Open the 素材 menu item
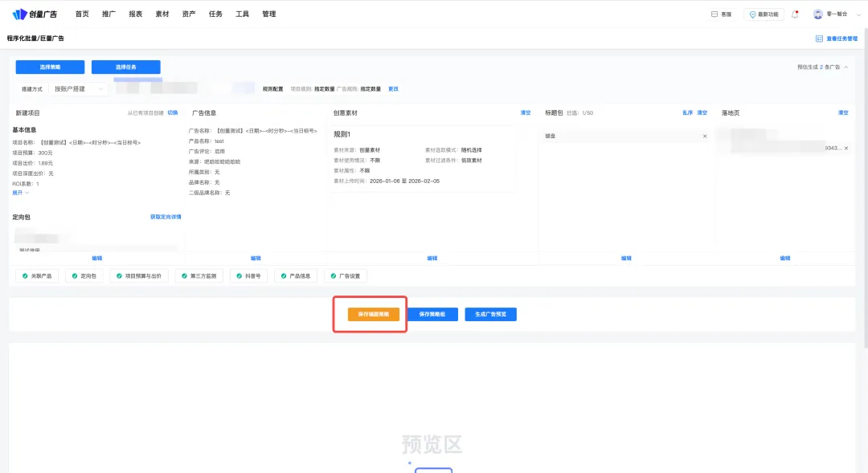Screen dimensions: 868x473 click(x=162, y=13)
